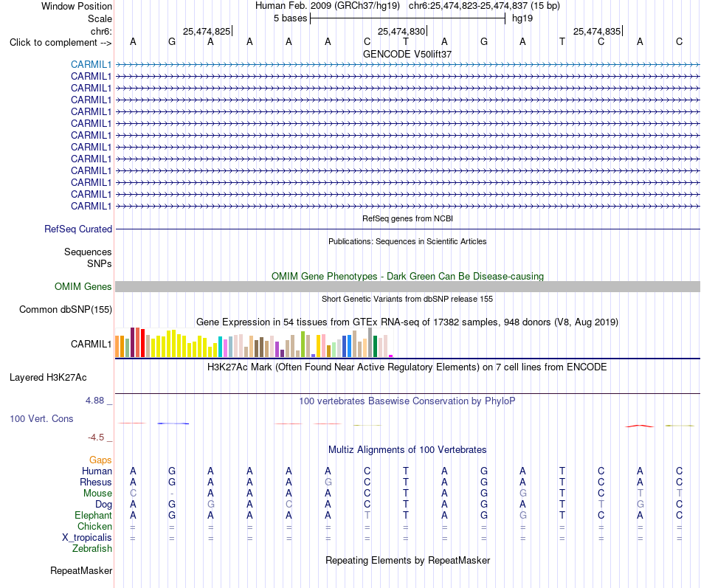701x588 pixels.
Task: Click the '5 bases' scale bar label
Action: tap(290, 18)
